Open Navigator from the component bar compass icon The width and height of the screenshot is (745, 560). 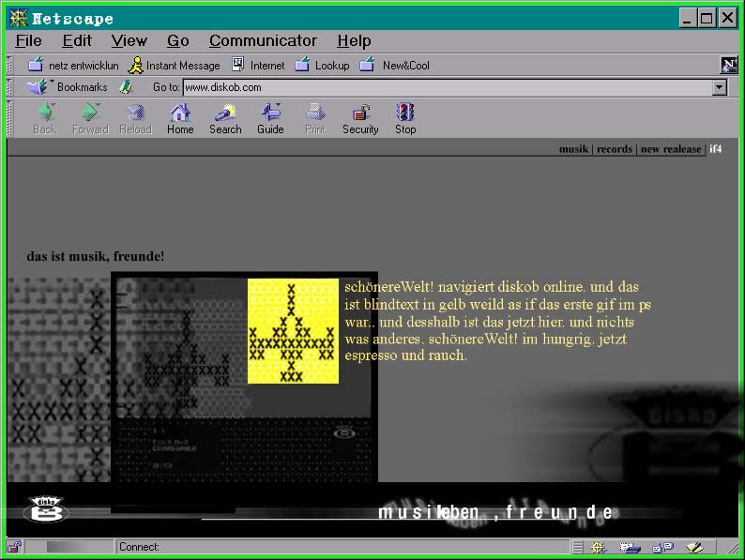pyautogui.click(x=598, y=547)
